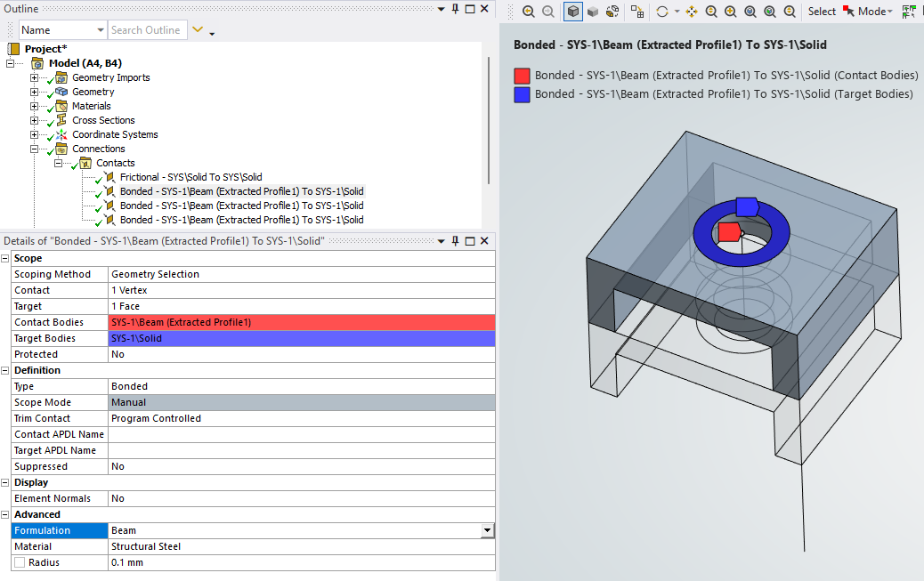Select the Project* node
This screenshot has width=924, height=581.
45,49
